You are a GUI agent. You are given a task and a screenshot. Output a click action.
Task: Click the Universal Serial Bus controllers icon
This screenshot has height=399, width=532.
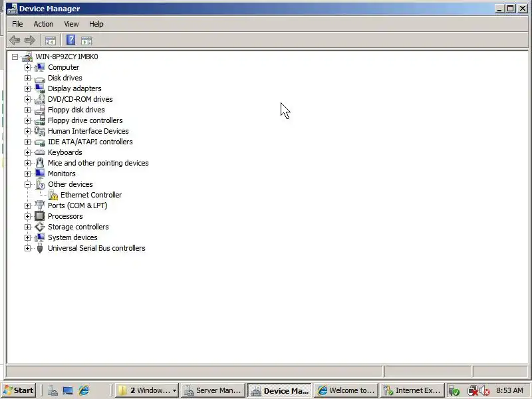(x=40, y=248)
